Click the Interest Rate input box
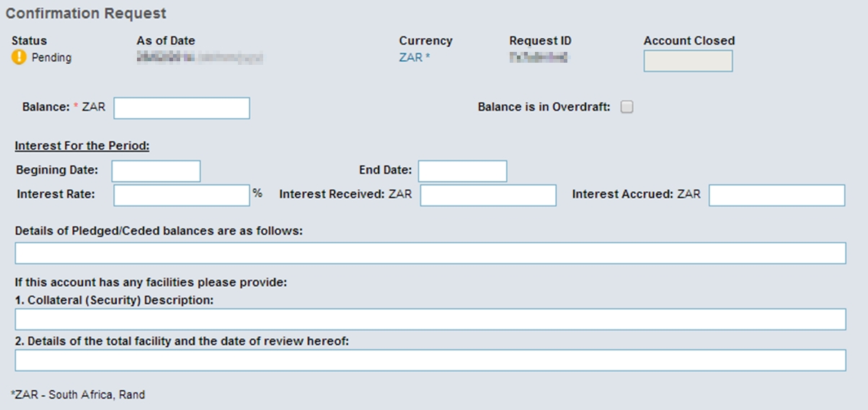 182,195
